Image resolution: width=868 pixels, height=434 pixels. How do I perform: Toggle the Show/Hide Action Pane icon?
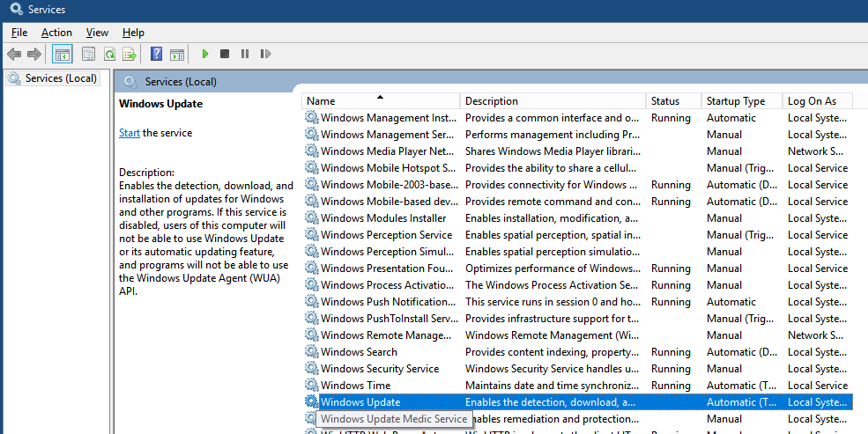[177, 55]
